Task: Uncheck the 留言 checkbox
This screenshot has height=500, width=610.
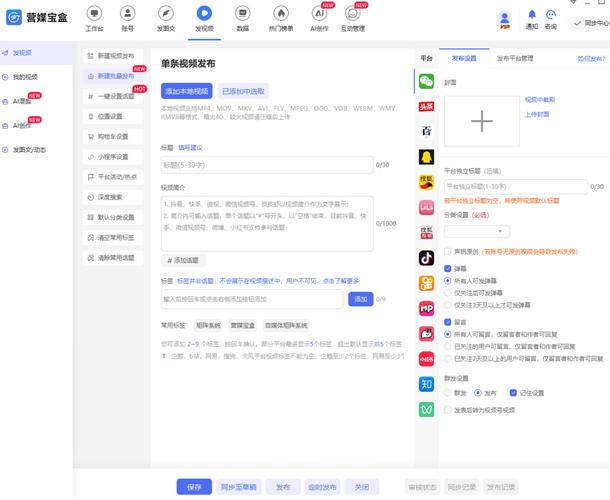Action: tap(447, 322)
